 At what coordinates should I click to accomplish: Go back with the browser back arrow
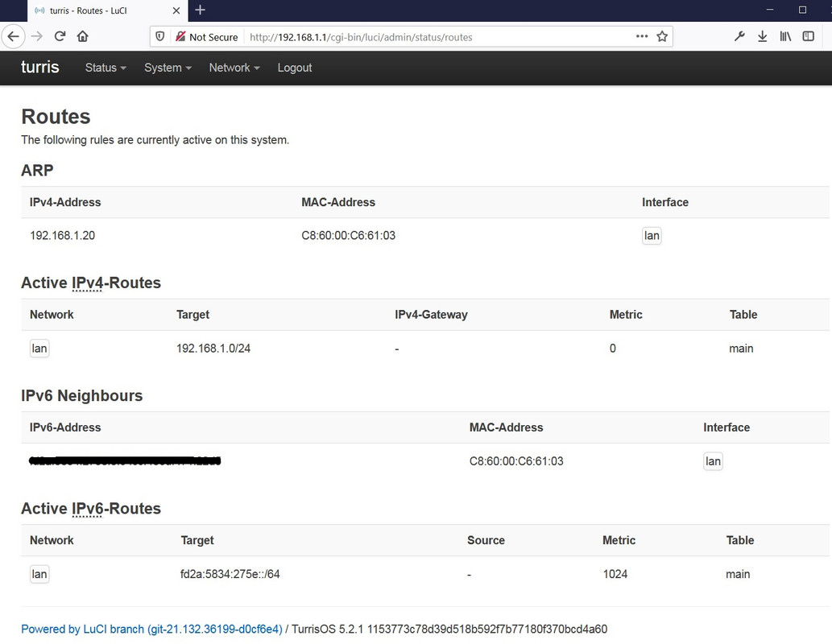[13, 36]
